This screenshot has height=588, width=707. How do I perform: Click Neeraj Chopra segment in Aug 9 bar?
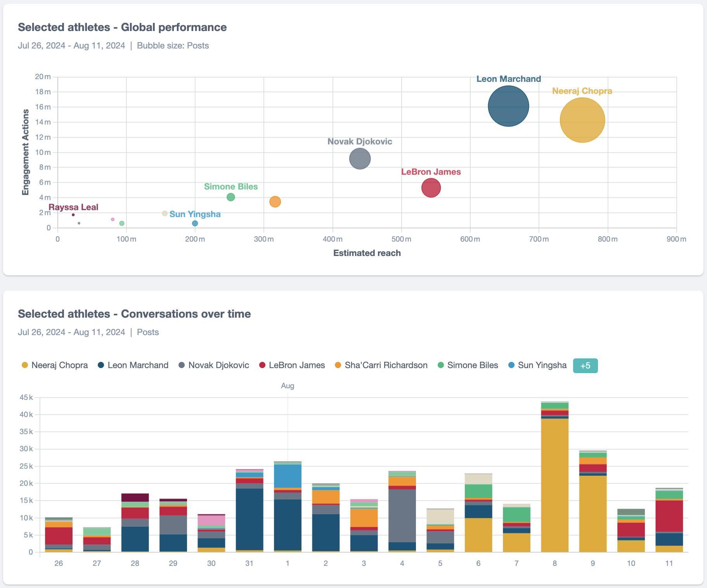click(x=593, y=514)
